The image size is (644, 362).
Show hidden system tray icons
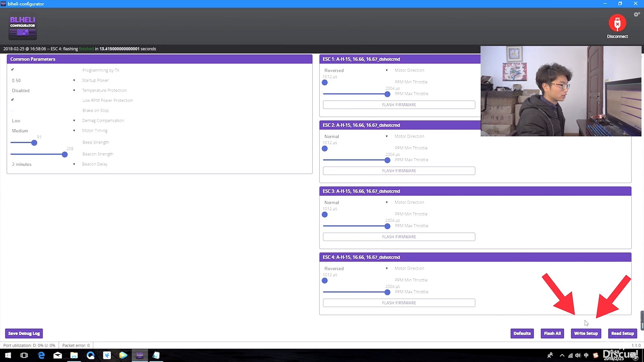[562, 355]
